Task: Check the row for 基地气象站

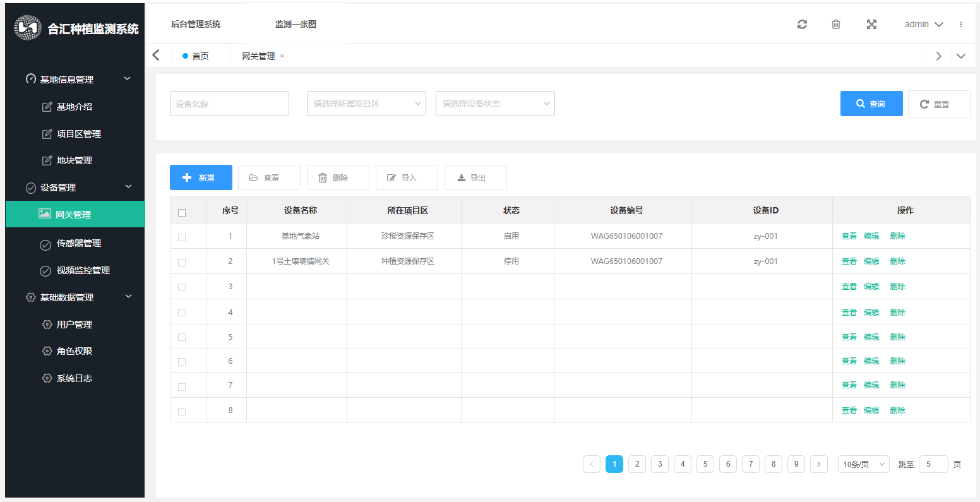Action: [x=182, y=237]
